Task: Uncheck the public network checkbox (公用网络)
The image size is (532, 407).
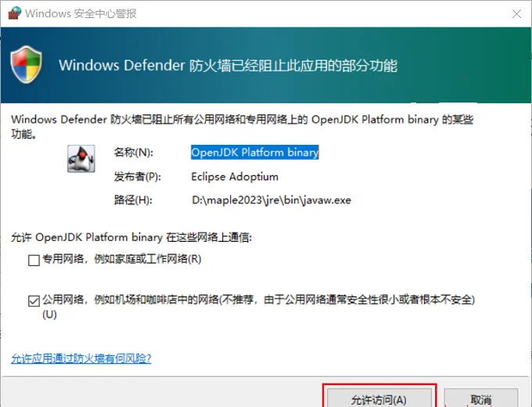Action: (x=34, y=301)
